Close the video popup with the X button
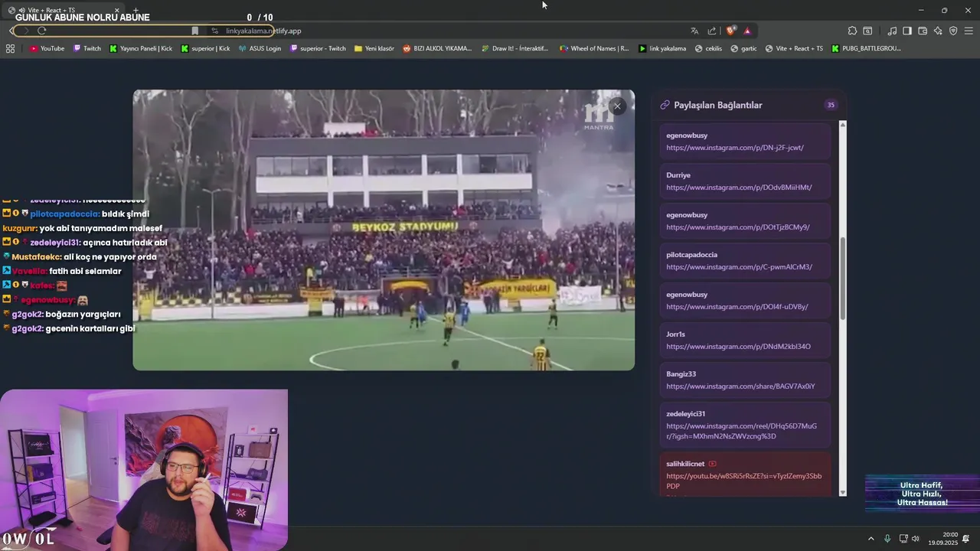The height and width of the screenshot is (551, 980). pos(617,106)
